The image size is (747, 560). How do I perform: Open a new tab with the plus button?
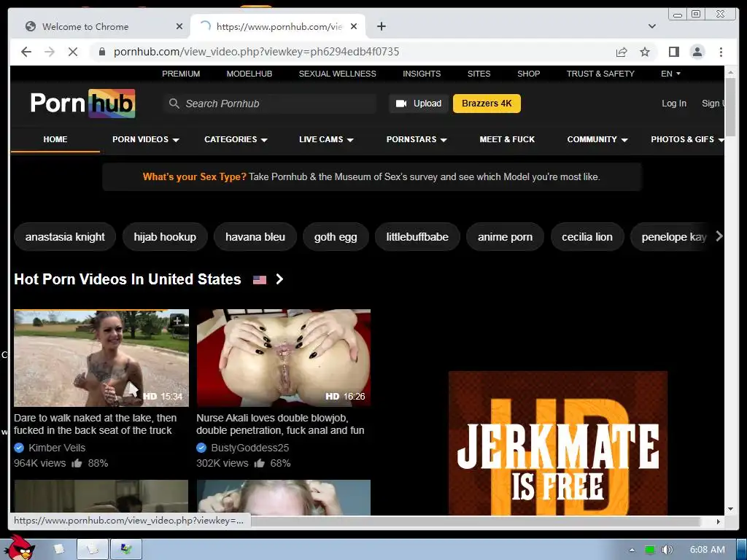click(x=381, y=26)
